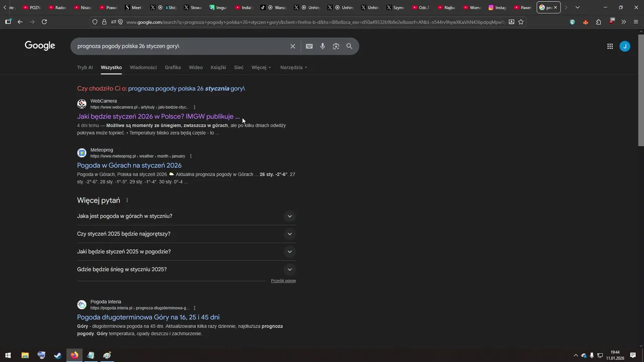The width and height of the screenshot is (644, 362).
Task: Bookmark this page with the star
Action: pos(521,22)
